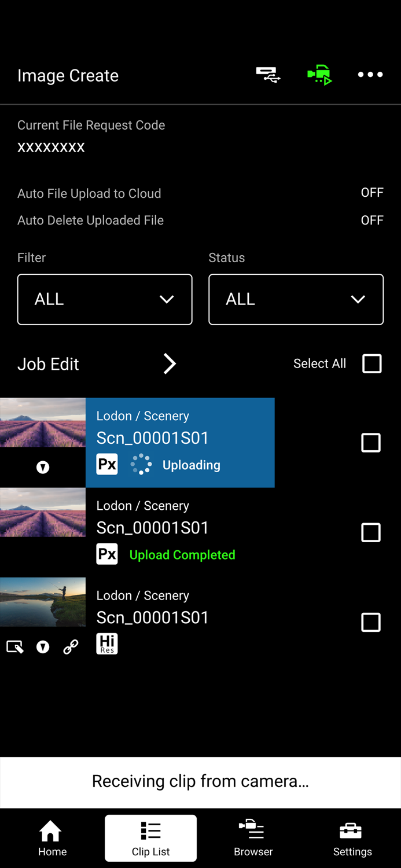Tap the download arrow on the first clip thumbnail
The image size is (401, 868).
point(42,467)
